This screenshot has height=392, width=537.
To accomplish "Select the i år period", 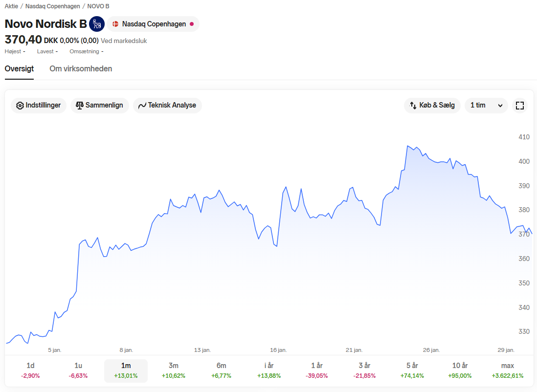I will (x=269, y=371).
